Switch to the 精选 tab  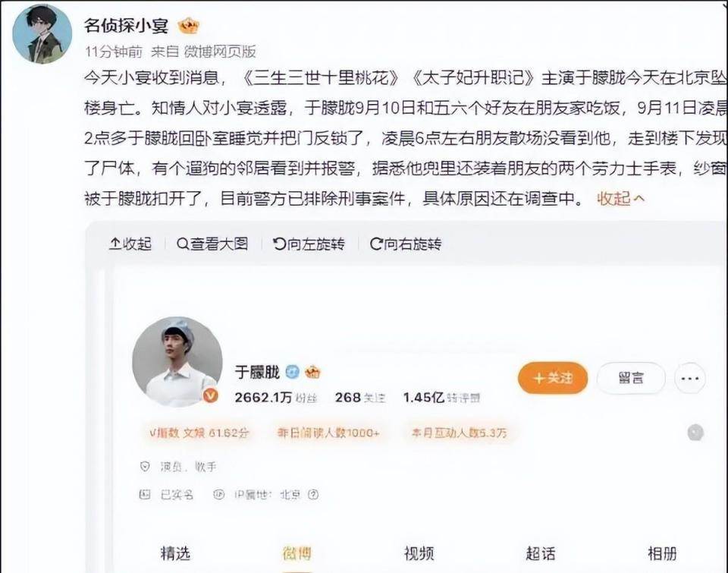[175, 553]
